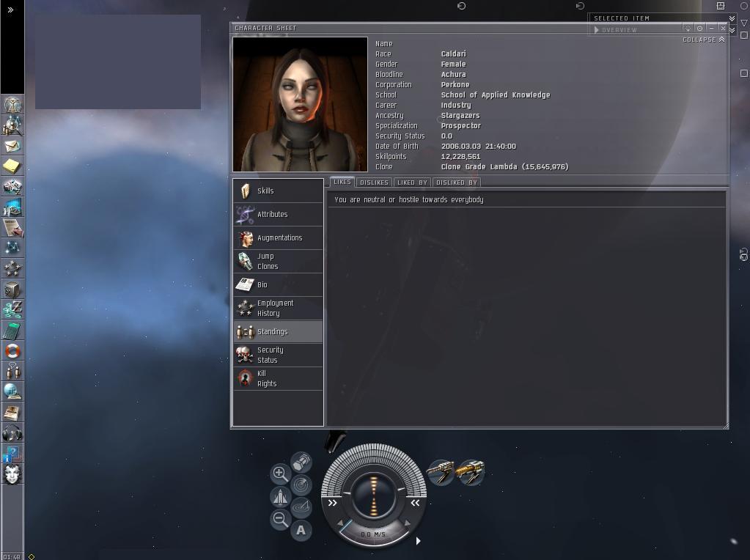Expand the Overview triangle arrow
750x560 pixels.
(597, 29)
